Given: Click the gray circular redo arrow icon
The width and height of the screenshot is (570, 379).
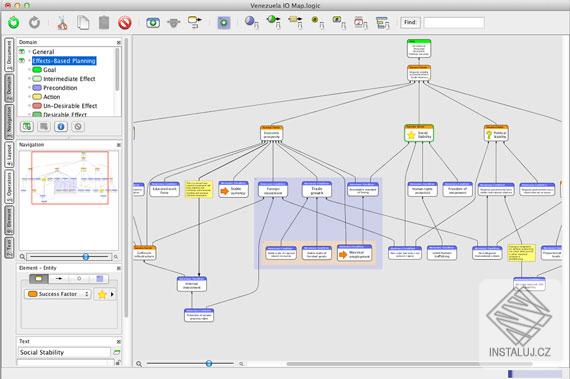Looking at the screenshot, I should 35,23.
